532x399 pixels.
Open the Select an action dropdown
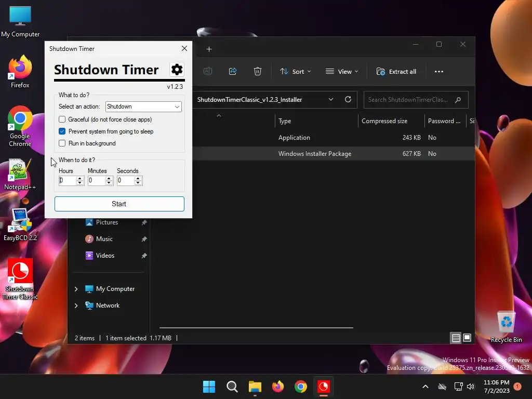pyautogui.click(x=143, y=107)
